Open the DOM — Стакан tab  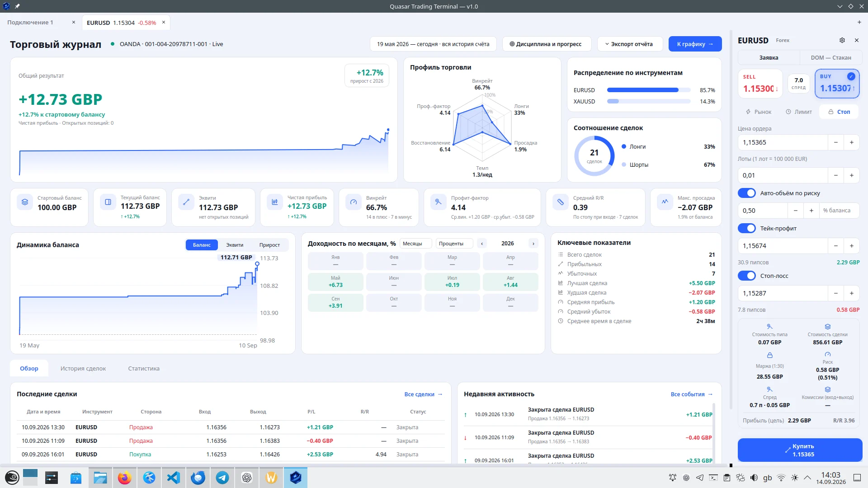(831, 57)
